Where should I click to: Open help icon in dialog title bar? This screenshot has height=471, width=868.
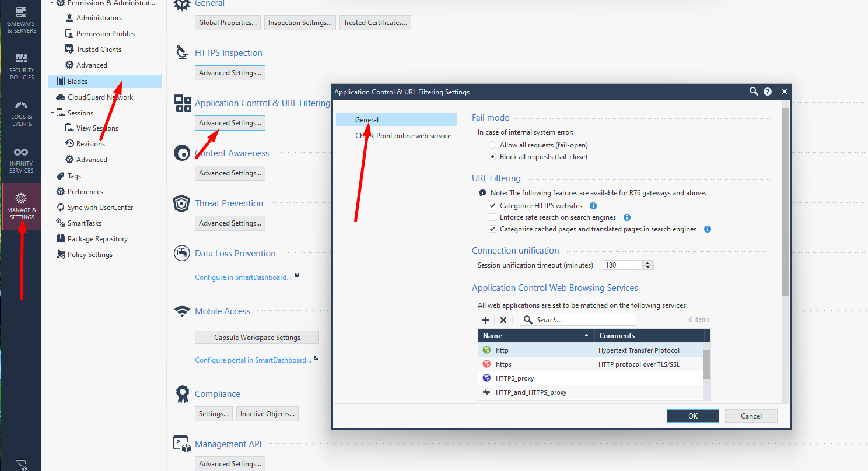coord(768,92)
